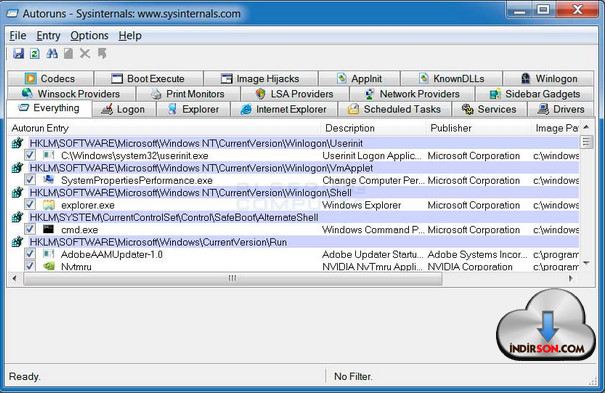The height and width of the screenshot is (393, 605).
Task: Click the vertical scrollbar up arrow
Action: click(586, 127)
